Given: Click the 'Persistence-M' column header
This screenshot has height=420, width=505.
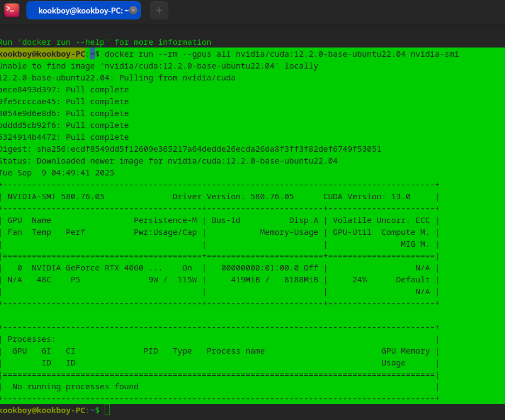Looking at the screenshot, I should (165, 220).
